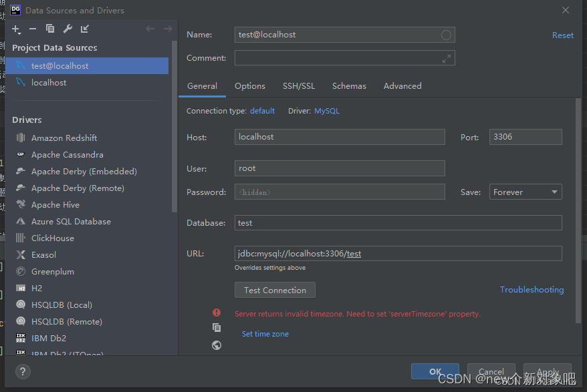The width and height of the screenshot is (587, 392).
Task: Confirm with the OK button
Action: point(435,371)
